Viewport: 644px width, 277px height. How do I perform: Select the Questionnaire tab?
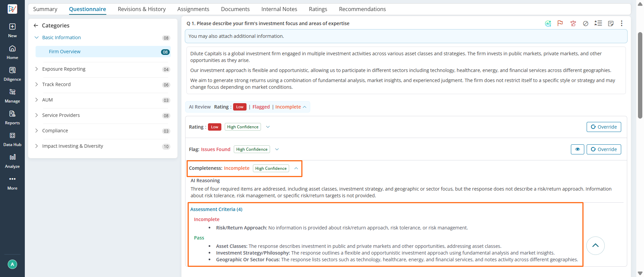(x=88, y=9)
